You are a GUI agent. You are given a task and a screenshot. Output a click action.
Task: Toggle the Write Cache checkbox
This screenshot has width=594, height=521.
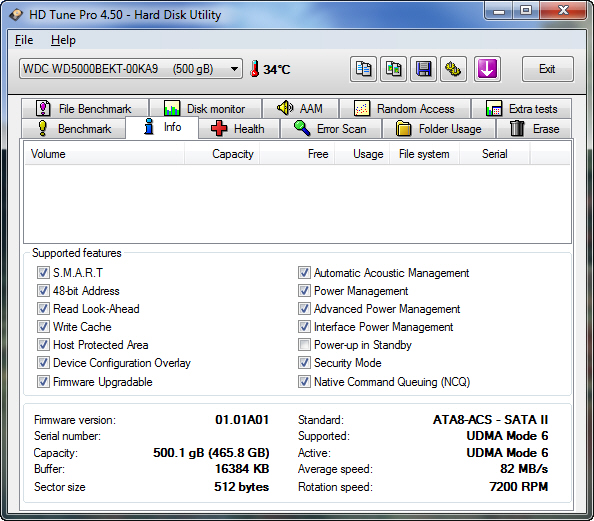(x=43, y=327)
